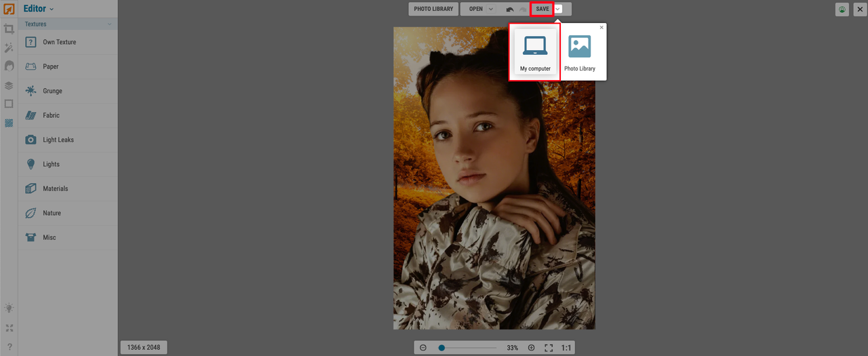868x356 pixels.
Task: Click the 1366 x 2048 image size label
Action: tap(144, 347)
